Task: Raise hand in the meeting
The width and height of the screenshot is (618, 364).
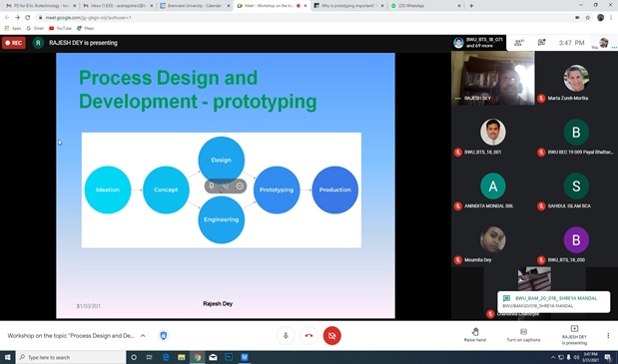Action: tap(475, 335)
